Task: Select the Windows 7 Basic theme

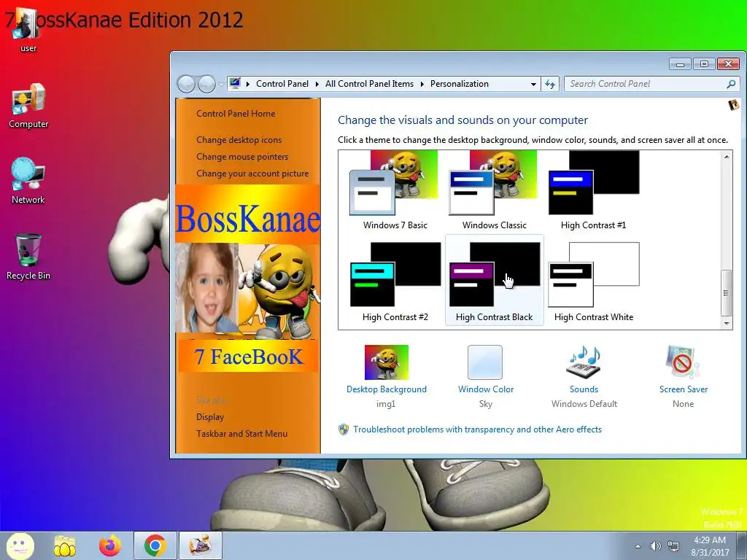Action: click(x=395, y=191)
